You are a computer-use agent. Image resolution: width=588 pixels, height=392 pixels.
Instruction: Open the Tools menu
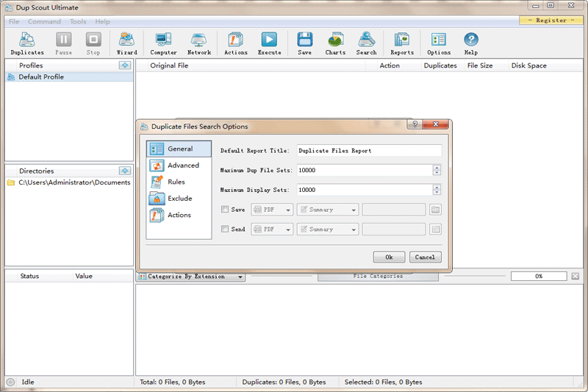78,22
